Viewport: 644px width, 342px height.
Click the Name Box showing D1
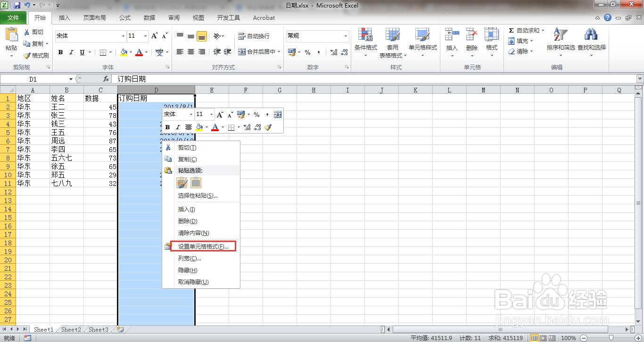33,79
